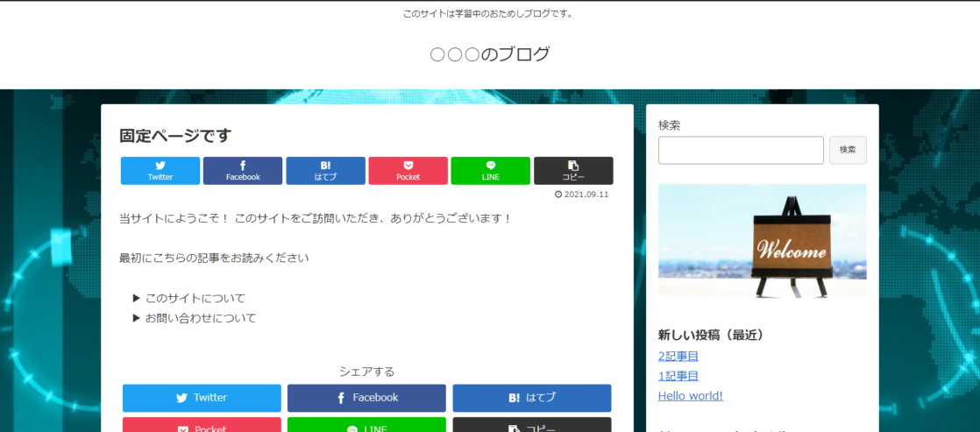Click the このサイトについて list item
980x432 pixels.
[x=195, y=298]
